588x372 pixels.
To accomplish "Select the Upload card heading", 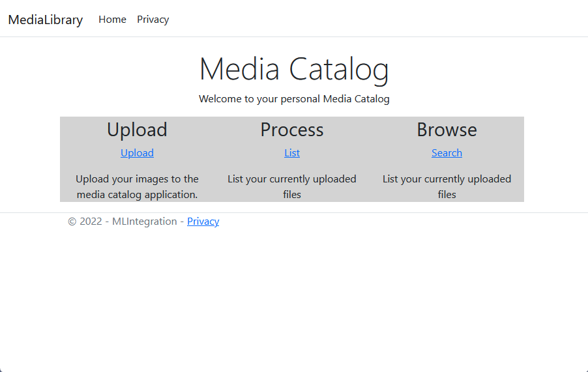I will point(137,130).
